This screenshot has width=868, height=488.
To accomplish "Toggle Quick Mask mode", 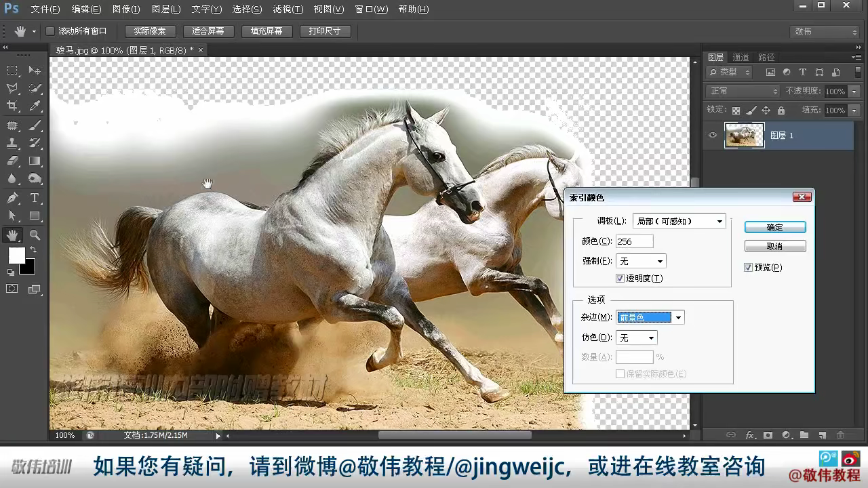I will [x=12, y=289].
